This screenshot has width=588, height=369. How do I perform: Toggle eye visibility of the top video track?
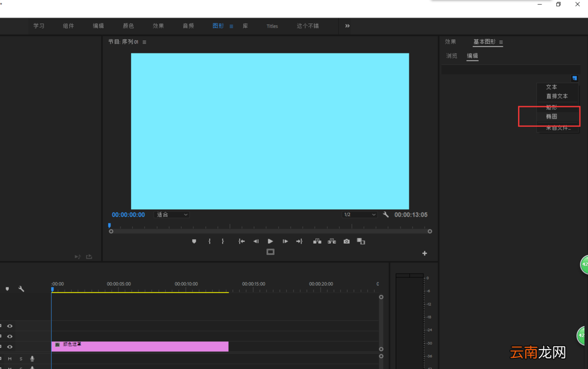pyautogui.click(x=10, y=326)
